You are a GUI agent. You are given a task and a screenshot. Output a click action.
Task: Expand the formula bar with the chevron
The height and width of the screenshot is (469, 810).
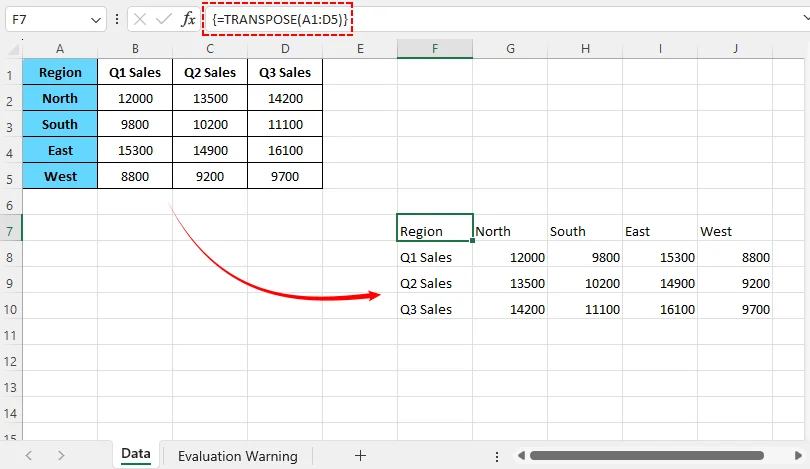point(806,18)
